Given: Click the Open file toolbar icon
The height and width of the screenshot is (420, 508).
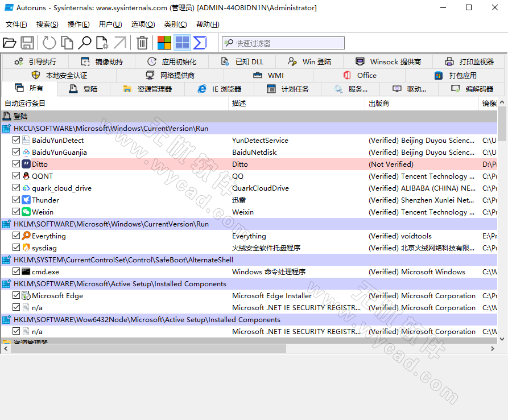Looking at the screenshot, I should pos(10,43).
